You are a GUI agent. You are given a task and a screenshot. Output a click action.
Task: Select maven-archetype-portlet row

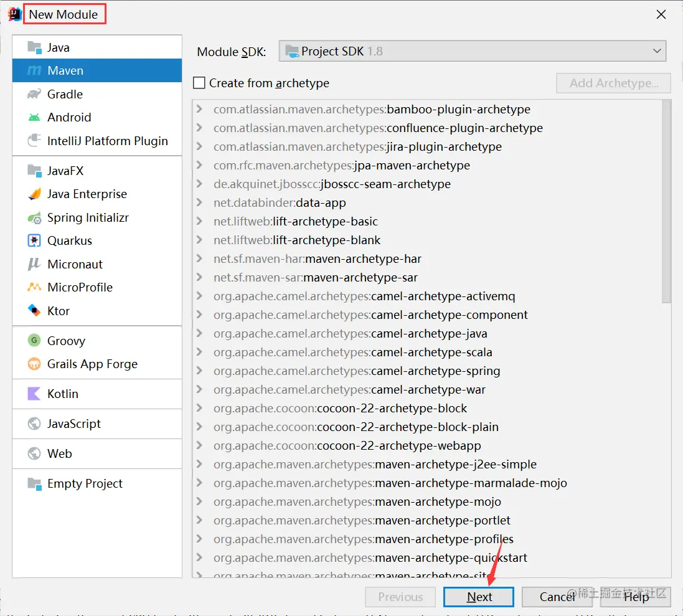pyautogui.click(x=427, y=520)
